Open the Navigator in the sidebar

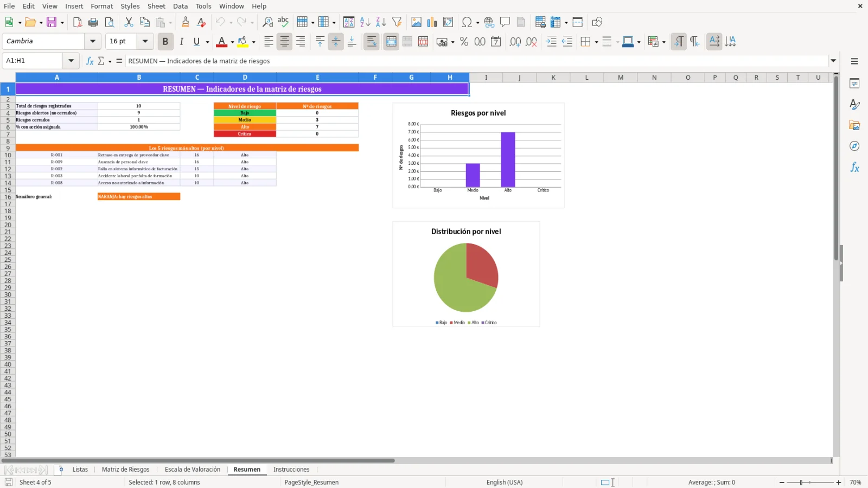pyautogui.click(x=854, y=146)
